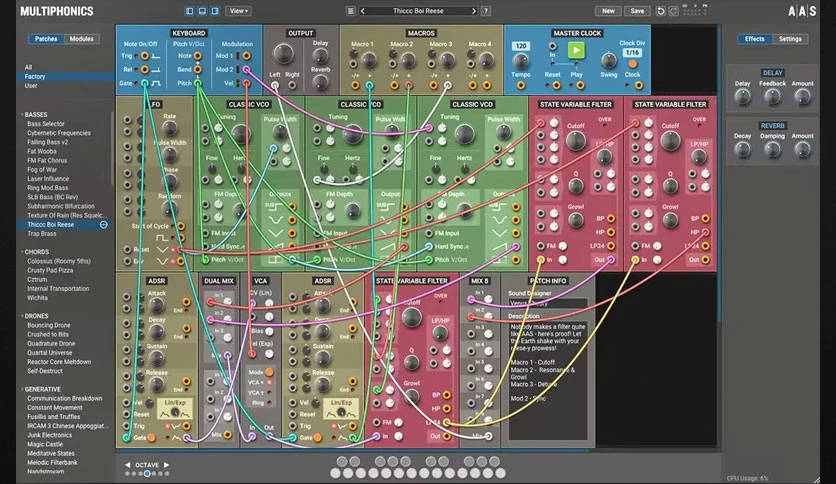The width and height of the screenshot is (836, 484).
Task: Switch to the Patches tab
Action: (46, 39)
